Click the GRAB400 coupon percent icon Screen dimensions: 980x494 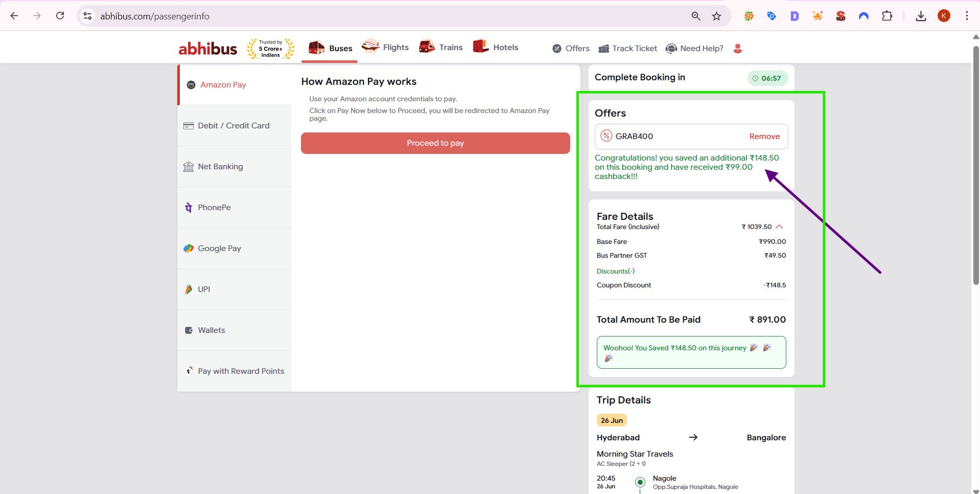point(606,136)
